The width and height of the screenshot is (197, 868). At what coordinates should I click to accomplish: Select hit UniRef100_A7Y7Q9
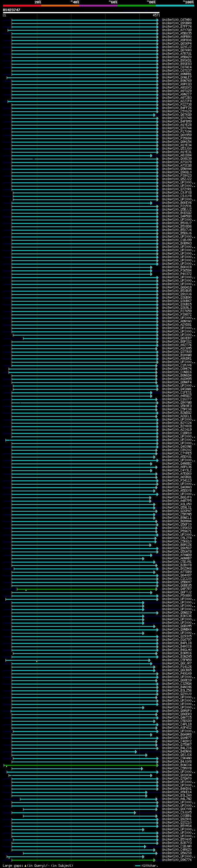(176, 30)
